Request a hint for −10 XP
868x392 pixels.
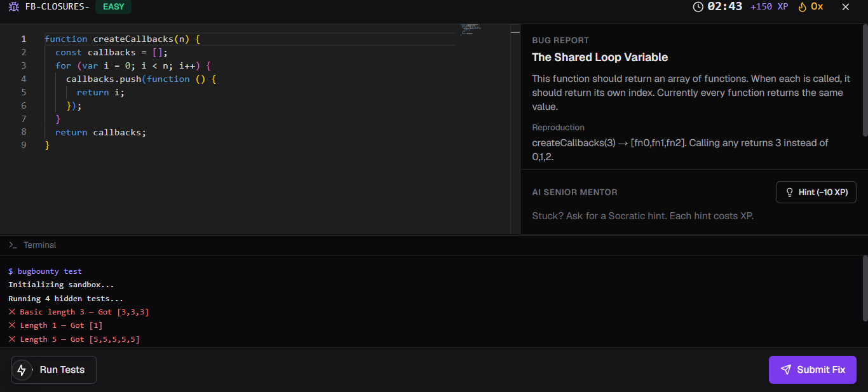[816, 192]
